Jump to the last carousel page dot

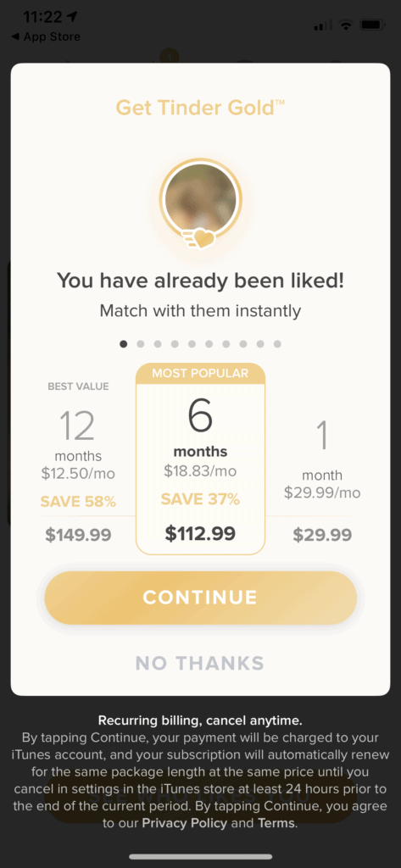[x=277, y=344]
